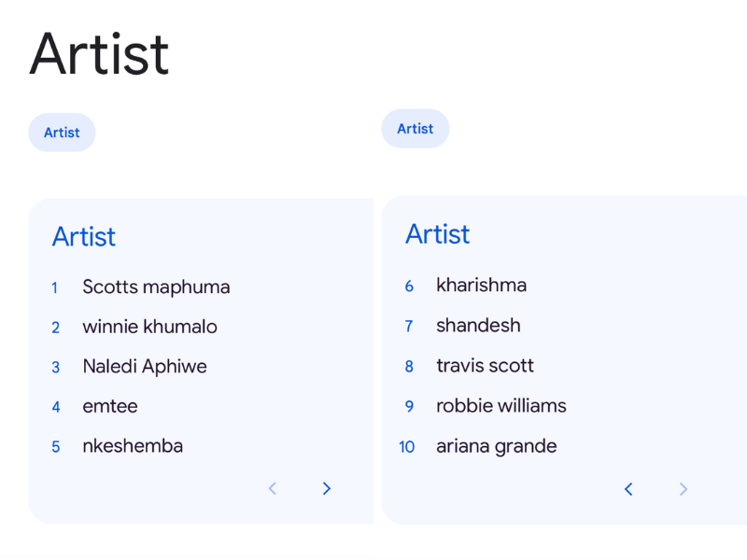
Task: Select kharishma from the second card
Action: 481,285
